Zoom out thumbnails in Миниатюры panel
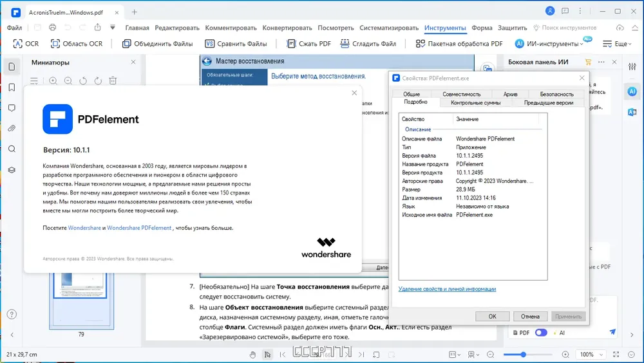The image size is (644, 363). pos(68,81)
